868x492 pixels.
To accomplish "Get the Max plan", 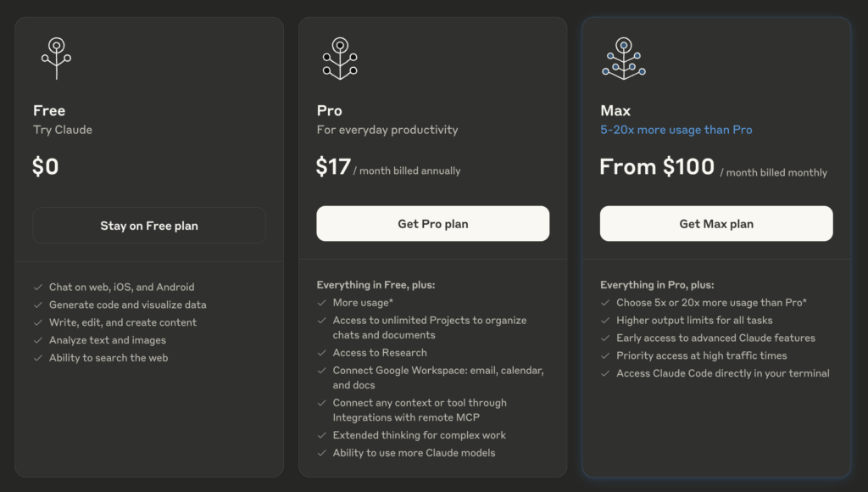I will [x=716, y=224].
